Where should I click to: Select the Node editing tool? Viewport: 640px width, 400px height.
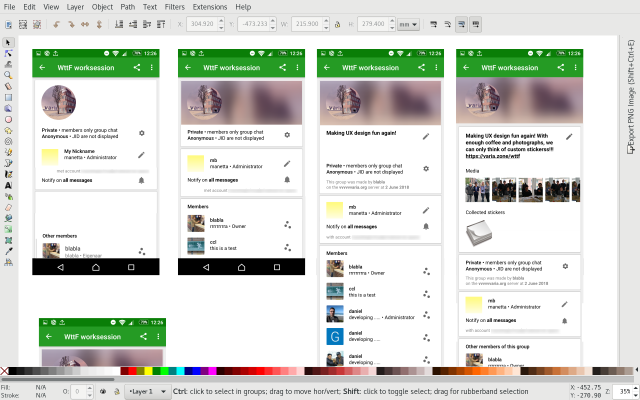coord(8,53)
